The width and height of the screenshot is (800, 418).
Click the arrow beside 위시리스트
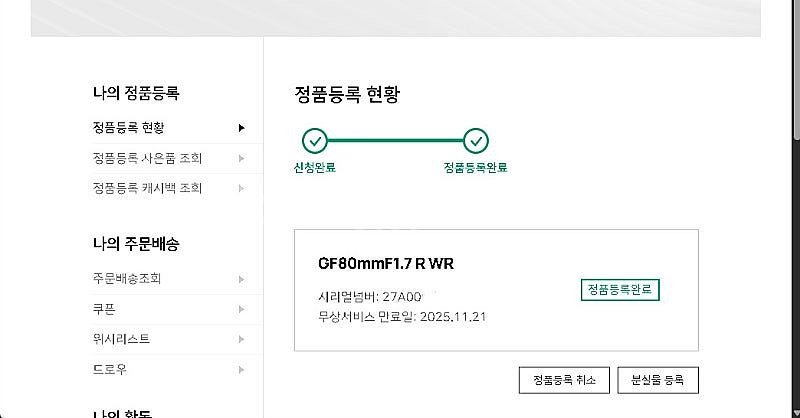(x=241, y=339)
